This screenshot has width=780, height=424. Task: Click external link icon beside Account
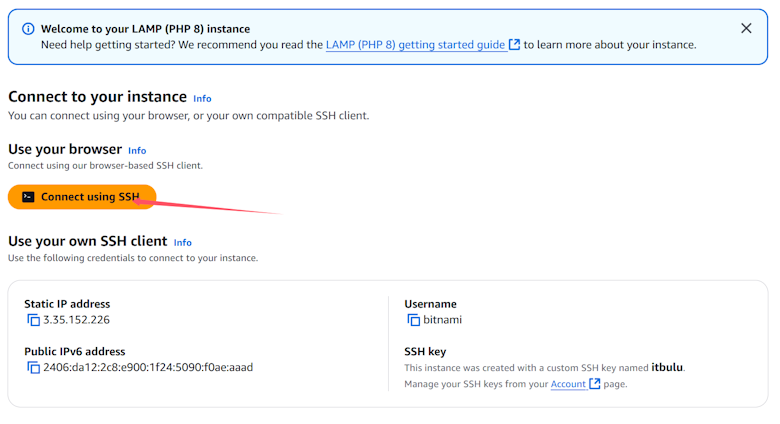pos(595,384)
